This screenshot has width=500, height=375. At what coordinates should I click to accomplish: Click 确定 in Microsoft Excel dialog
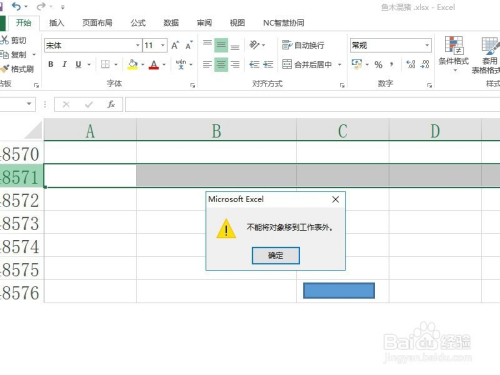point(276,255)
